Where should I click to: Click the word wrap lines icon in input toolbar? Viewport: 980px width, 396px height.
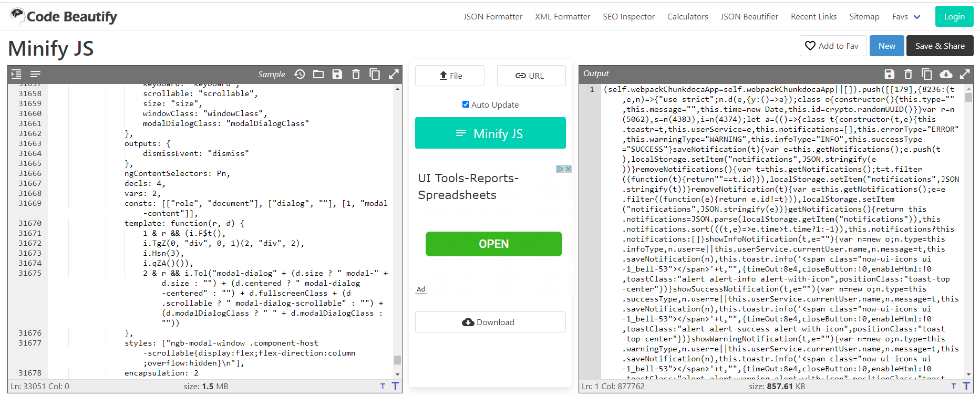pos(35,74)
